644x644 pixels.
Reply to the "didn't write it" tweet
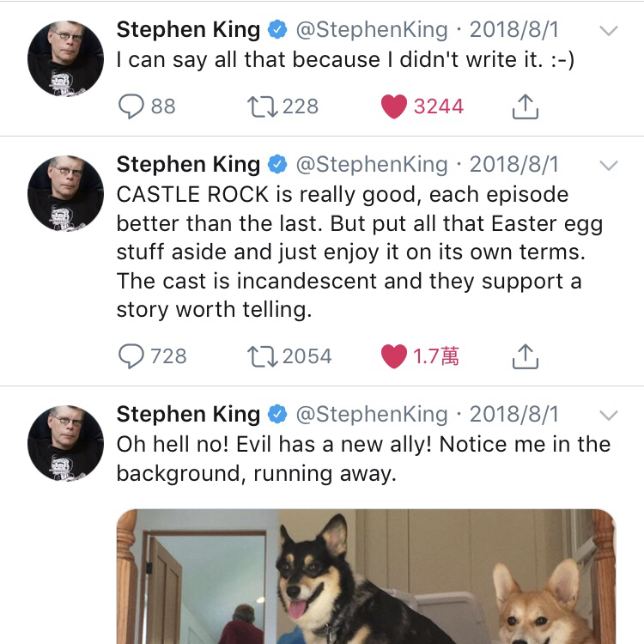pos(131,106)
